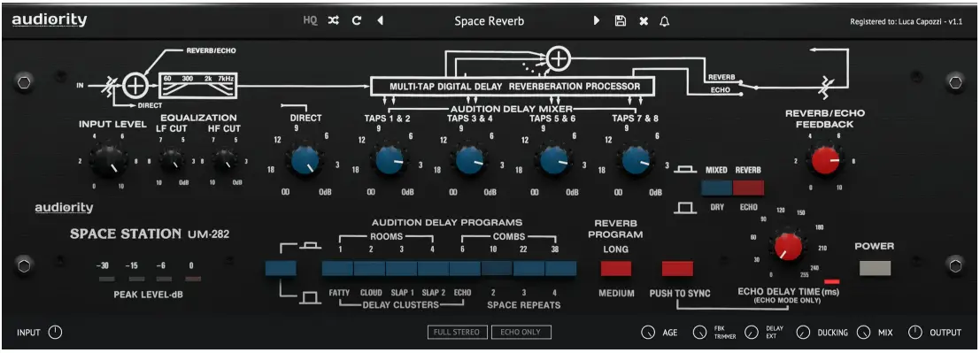Click the Audiority logo on the panel
The width and height of the screenshot is (980, 353).
coord(64,208)
